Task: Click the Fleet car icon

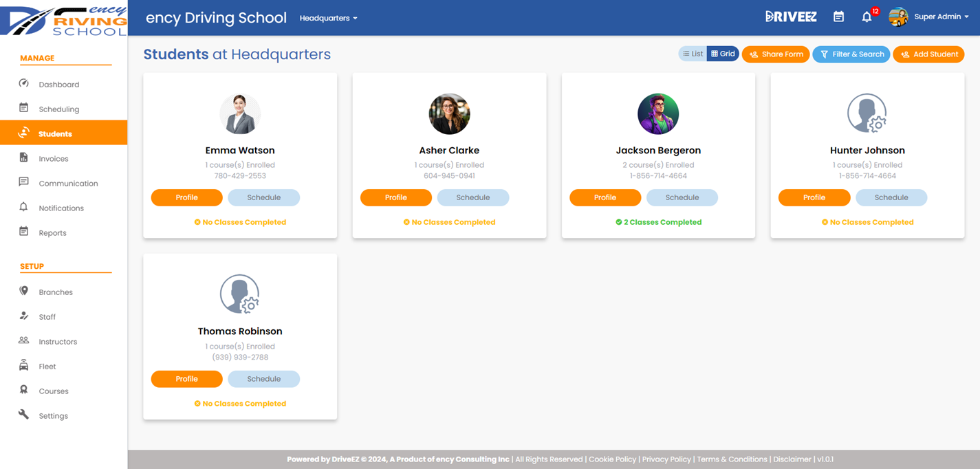Action: point(23,365)
